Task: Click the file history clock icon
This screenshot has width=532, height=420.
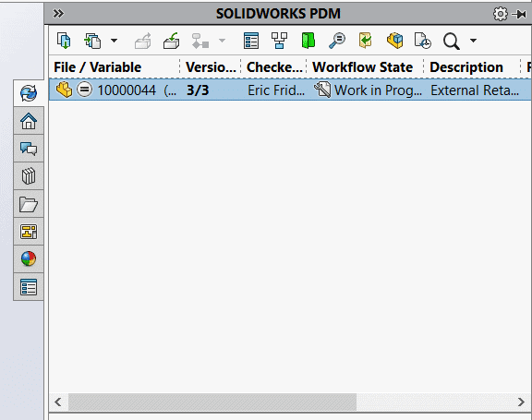Action: point(423,41)
